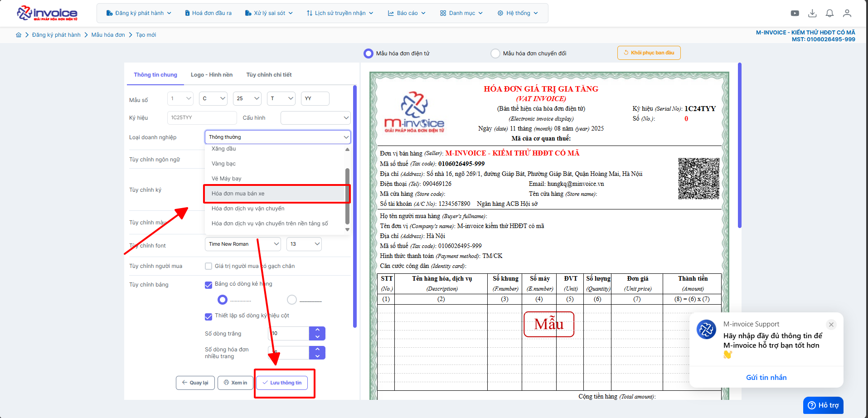Open the user account profile icon
The image size is (868, 418).
point(847,13)
